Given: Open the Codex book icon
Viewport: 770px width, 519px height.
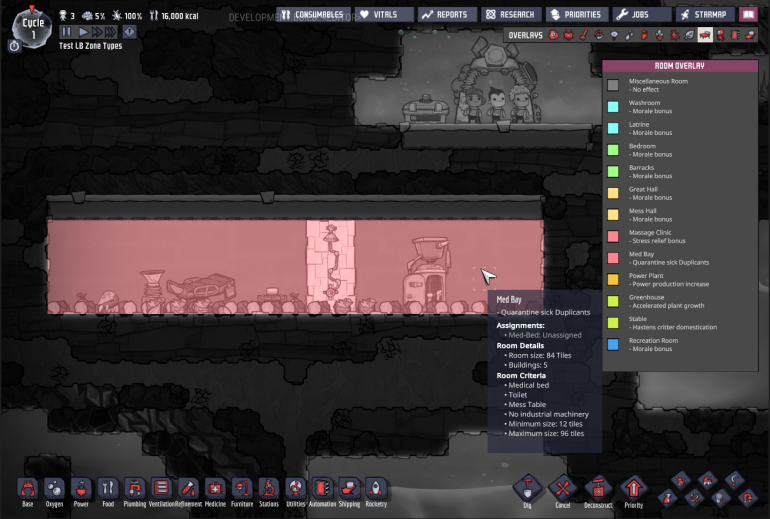Looking at the screenshot, I should (x=748, y=15).
